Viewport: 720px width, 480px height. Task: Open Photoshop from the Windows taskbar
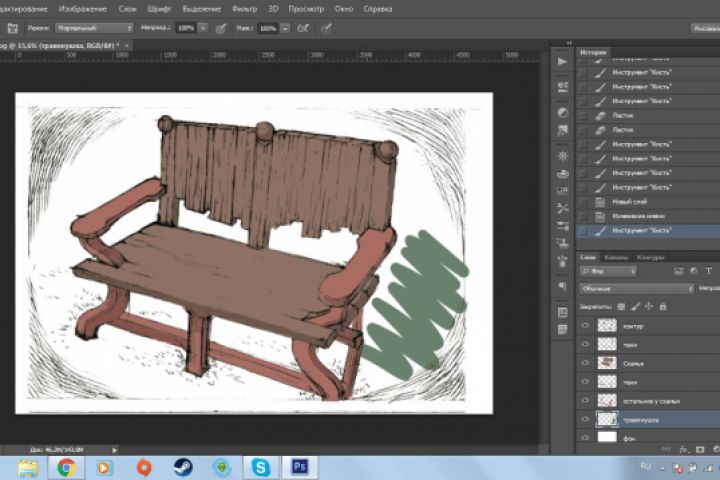(298, 466)
